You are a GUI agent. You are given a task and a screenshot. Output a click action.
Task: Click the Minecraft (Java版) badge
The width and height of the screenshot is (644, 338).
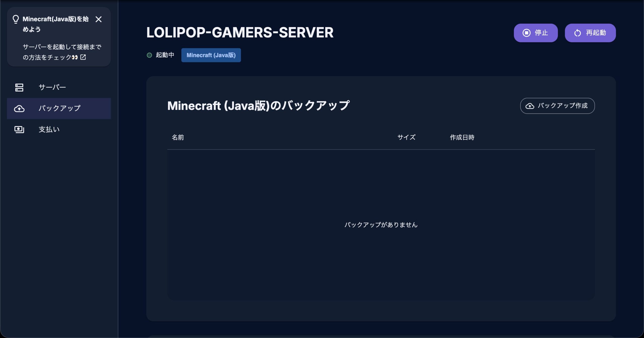(x=211, y=55)
